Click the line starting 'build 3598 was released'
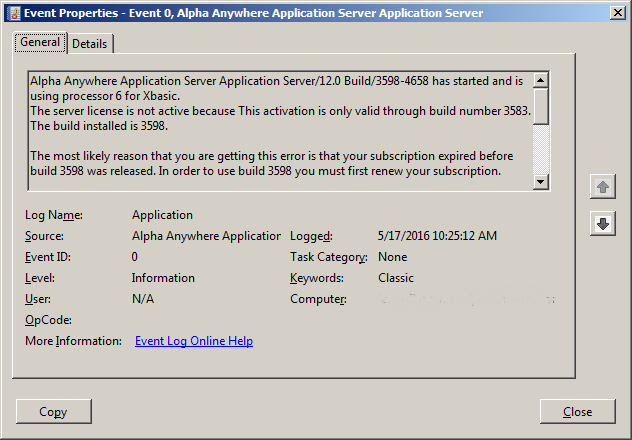This screenshot has height=440, width=632. pyautogui.click(x=266, y=171)
